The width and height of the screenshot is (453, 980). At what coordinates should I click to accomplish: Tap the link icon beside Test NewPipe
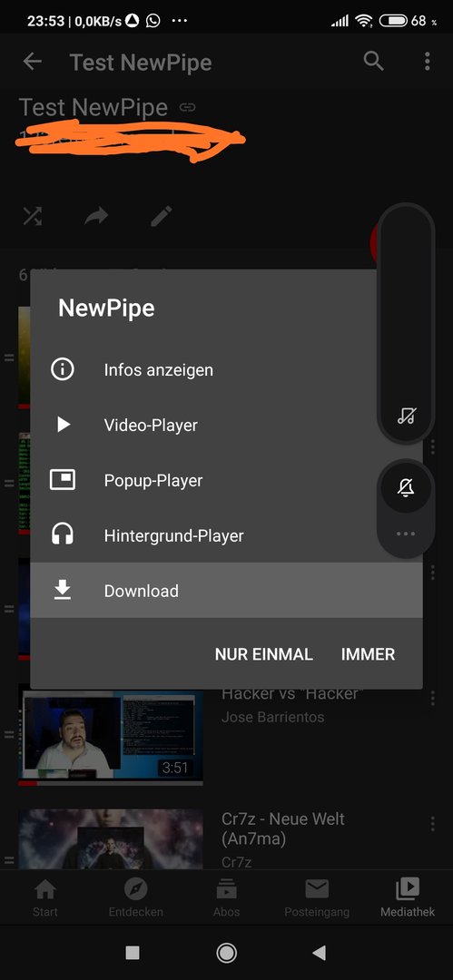click(187, 107)
